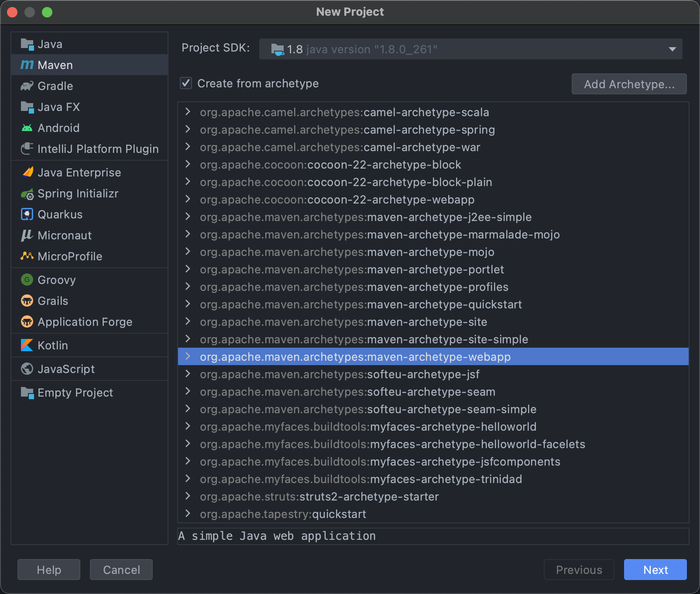Screen dimensions: 700x594
Task: Expand softeu-archetype-jsf node
Action: [188, 374]
